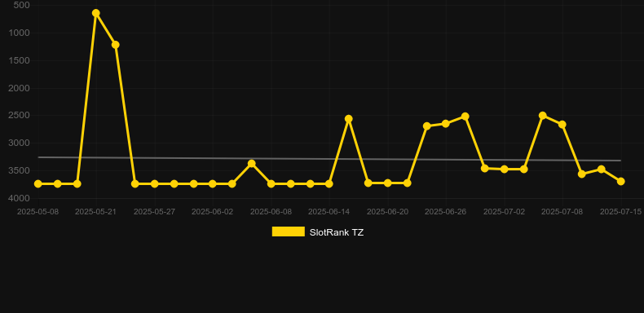Select the late-June peak point near 2500
Screen dimensions: 644x313
pos(465,117)
